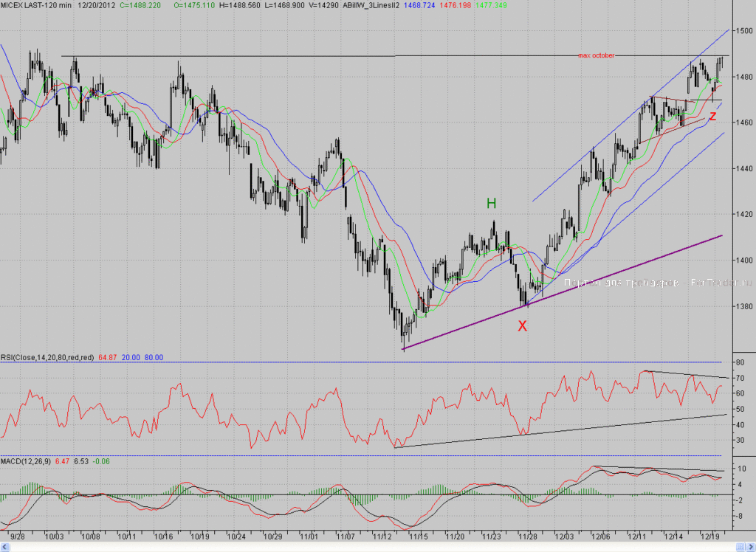
Task: Click the 1380 level on the price axis
Action: 744,306
